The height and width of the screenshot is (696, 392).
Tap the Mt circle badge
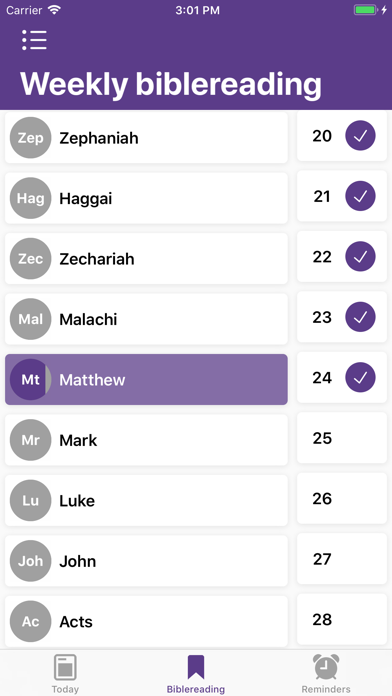[31, 380]
